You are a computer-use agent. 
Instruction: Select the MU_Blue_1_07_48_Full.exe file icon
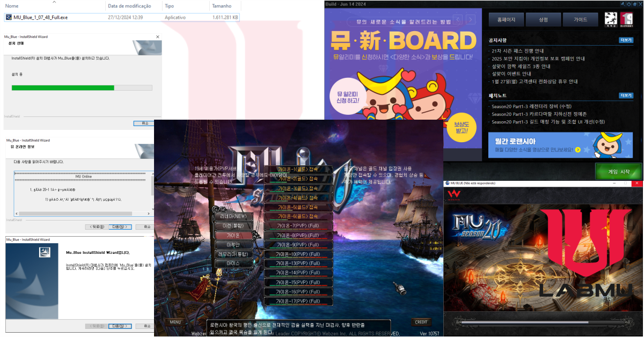[x=9, y=17]
